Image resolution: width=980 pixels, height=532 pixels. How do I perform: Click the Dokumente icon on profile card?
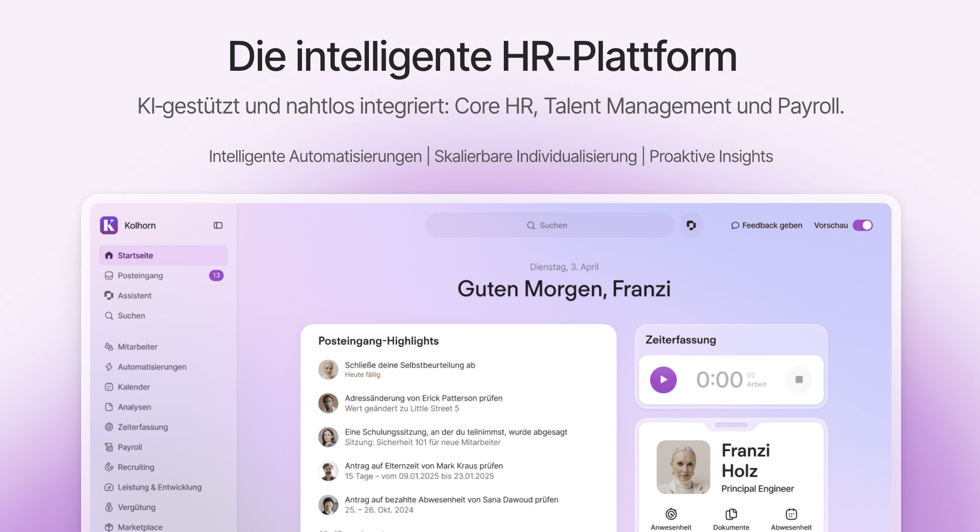[731, 514]
